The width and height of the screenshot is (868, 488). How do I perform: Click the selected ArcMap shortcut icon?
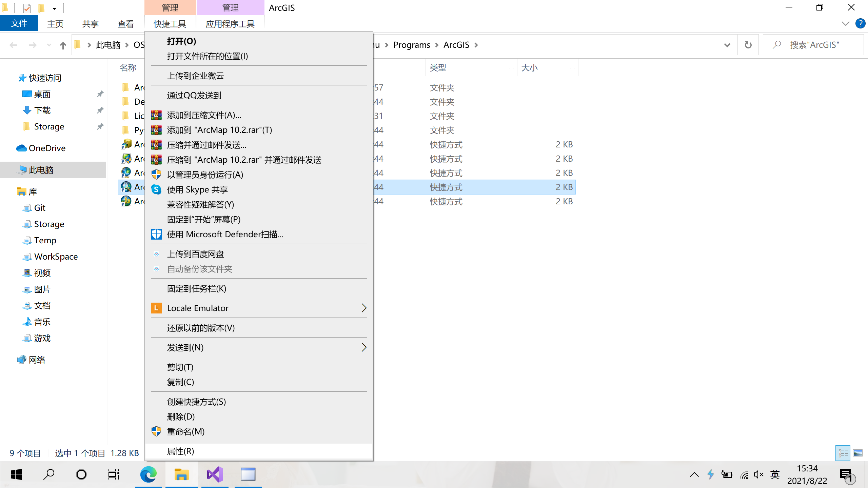point(126,187)
